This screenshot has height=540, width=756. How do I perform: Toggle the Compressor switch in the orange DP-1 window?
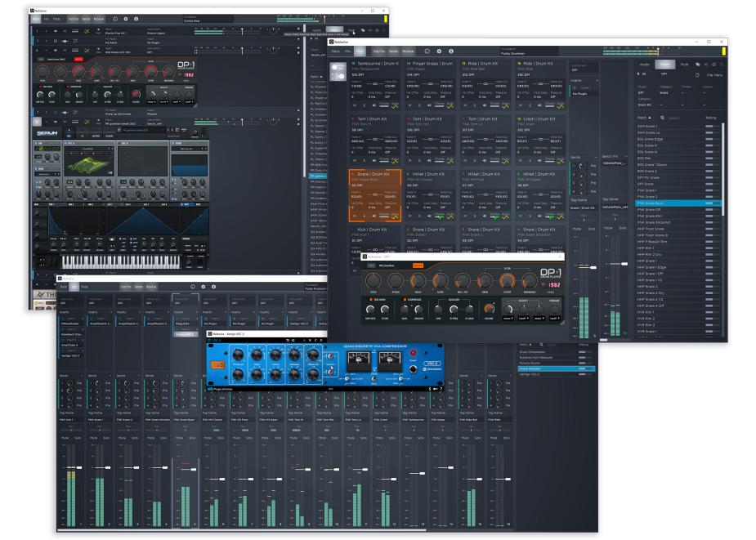coord(405,300)
